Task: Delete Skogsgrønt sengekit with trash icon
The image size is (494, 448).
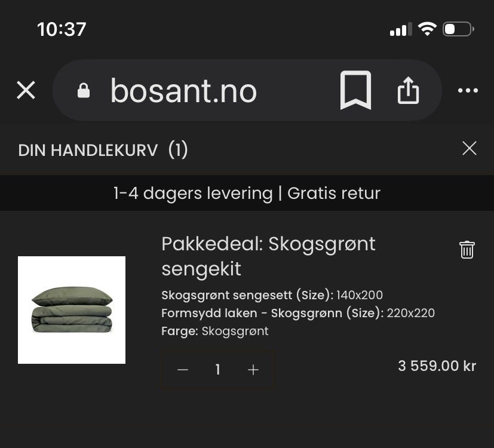Action: click(x=467, y=250)
